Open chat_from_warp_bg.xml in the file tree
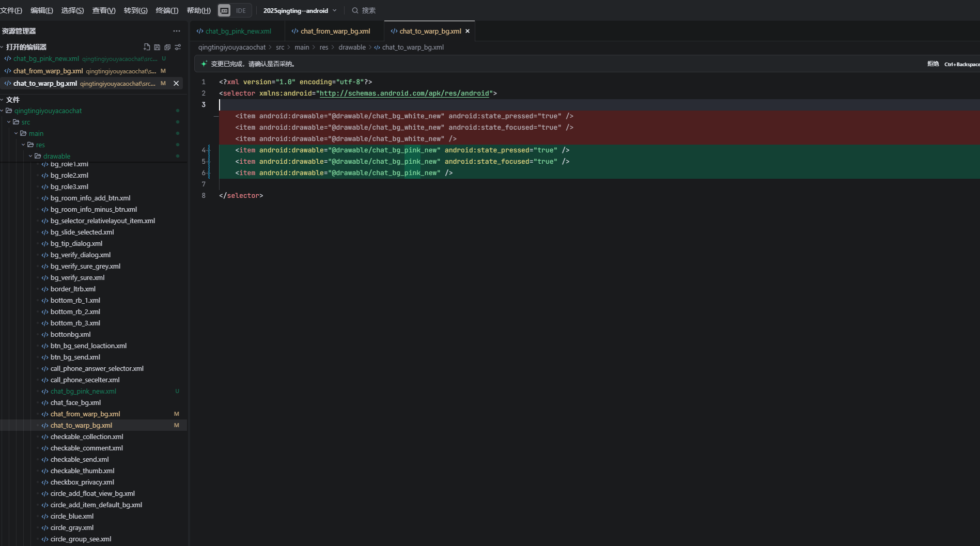This screenshot has width=980, height=546. click(85, 414)
